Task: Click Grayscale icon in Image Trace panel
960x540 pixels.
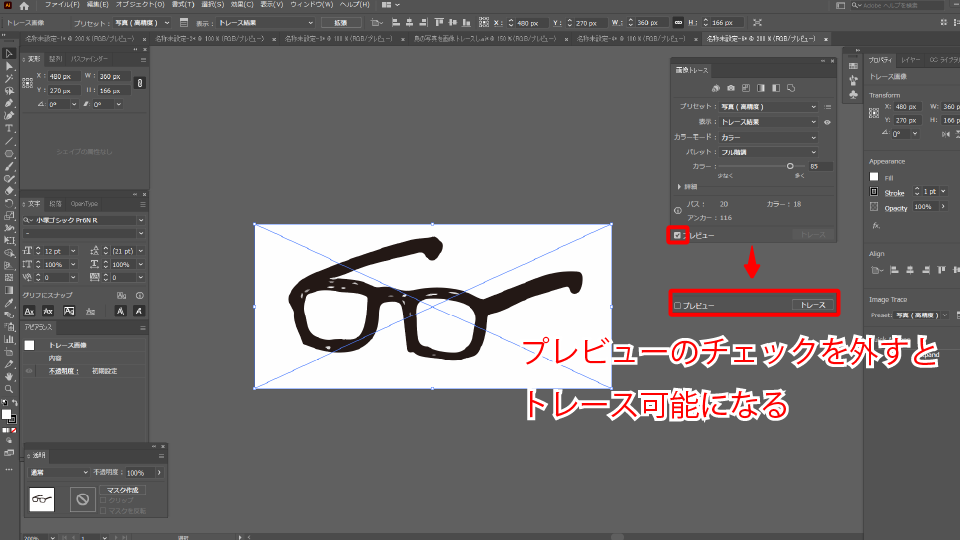Action: click(761, 88)
